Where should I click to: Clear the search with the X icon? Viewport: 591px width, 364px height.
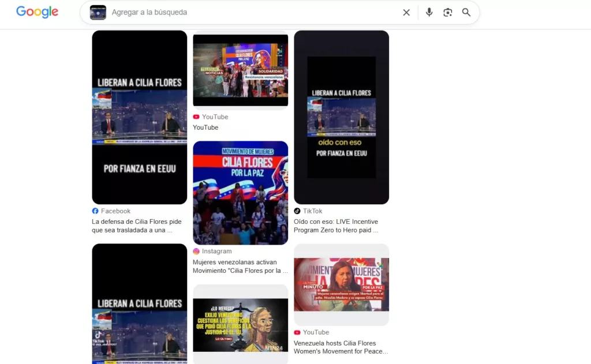(x=406, y=13)
